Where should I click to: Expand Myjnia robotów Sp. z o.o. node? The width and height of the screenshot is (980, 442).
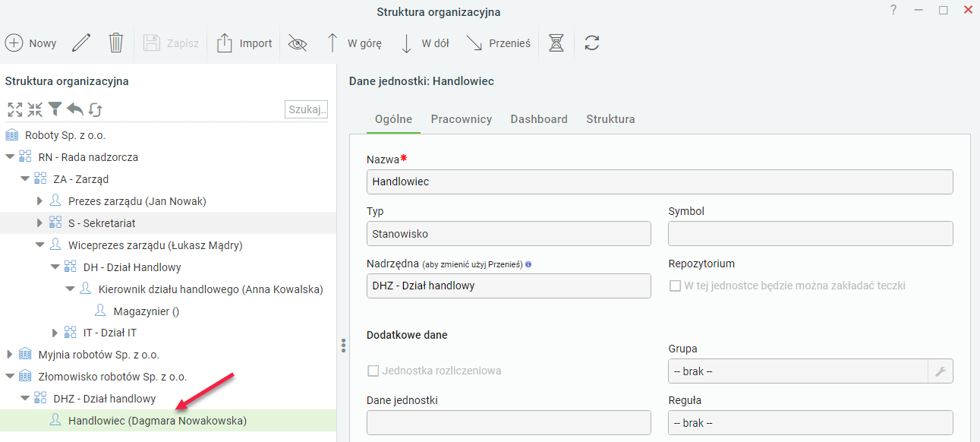coord(10,355)
